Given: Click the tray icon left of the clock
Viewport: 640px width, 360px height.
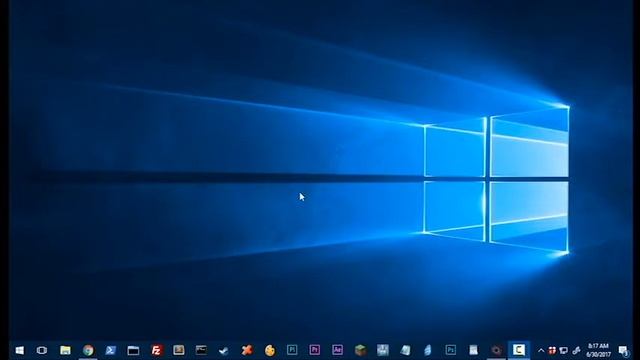Looking at the screenshot, I should [x=576, y=350].
